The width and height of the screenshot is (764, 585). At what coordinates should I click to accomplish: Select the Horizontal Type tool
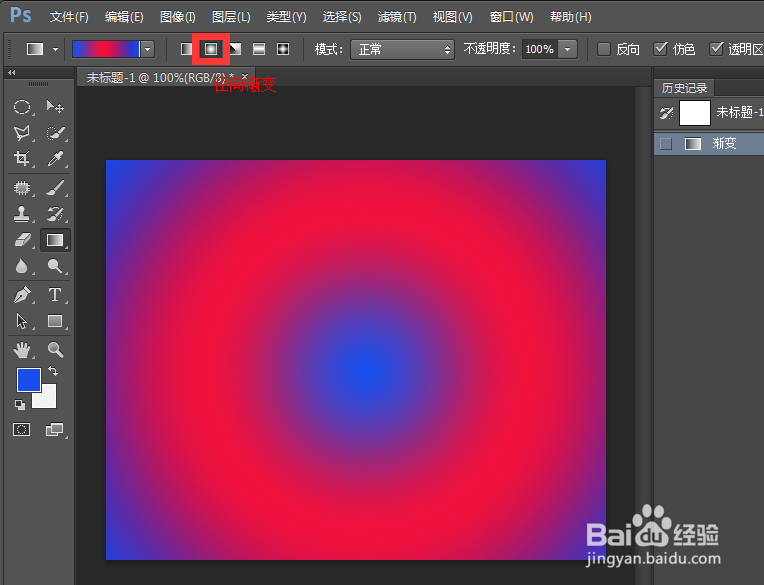point(55,295)
